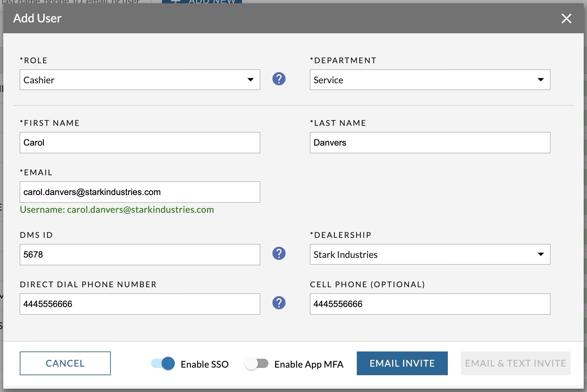This screenshot has height=392, width=587.
Task: Select the First Name input field
Action: (140, 143)
